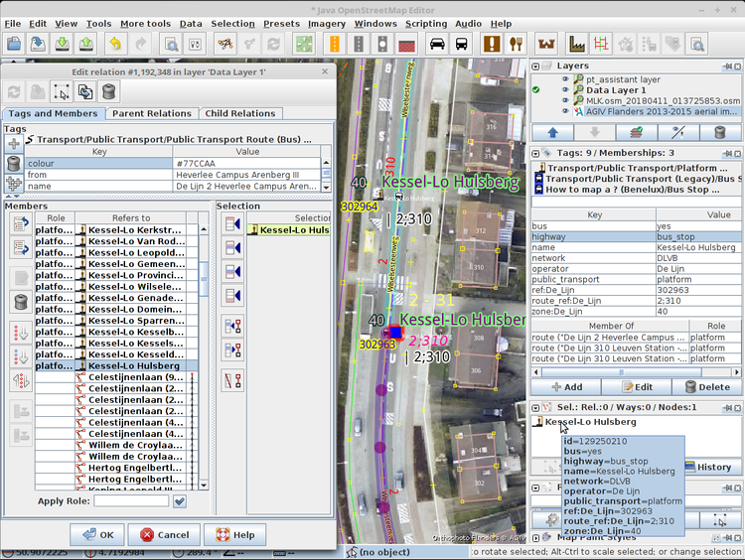Click the factory building preset icon
Viewport: 745px width, 560px height.
click(x=577, y=44)
